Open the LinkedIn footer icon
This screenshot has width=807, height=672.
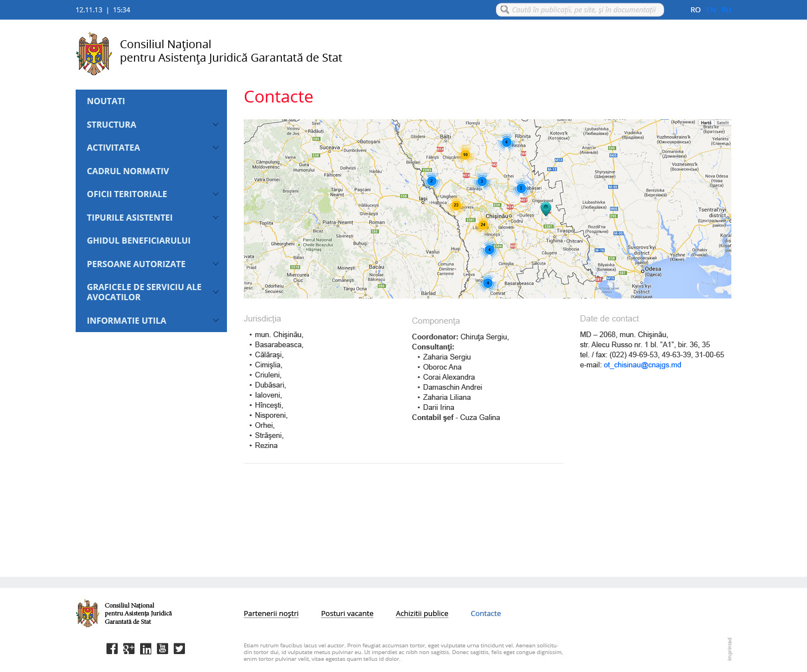tap(146, 648)
